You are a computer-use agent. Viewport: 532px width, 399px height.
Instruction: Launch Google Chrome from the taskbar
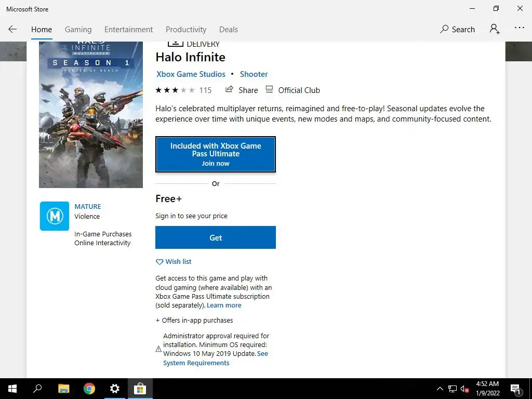[89, 389]
